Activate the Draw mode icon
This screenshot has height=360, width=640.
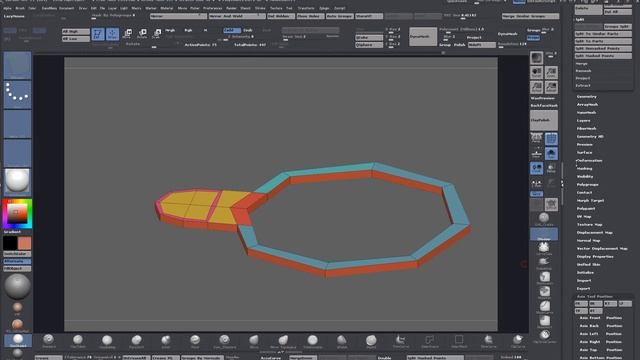(x=112, y=34)
